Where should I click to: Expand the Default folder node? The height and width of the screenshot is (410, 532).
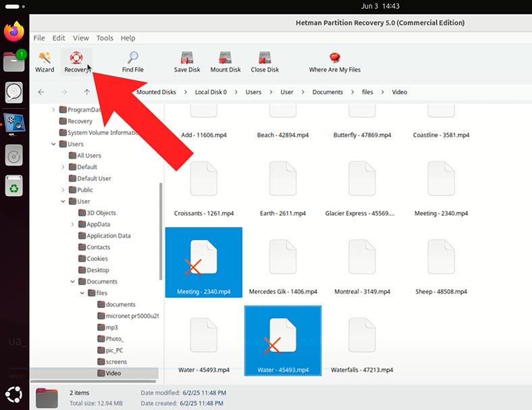pyautogui.click(x=63, y=167)
